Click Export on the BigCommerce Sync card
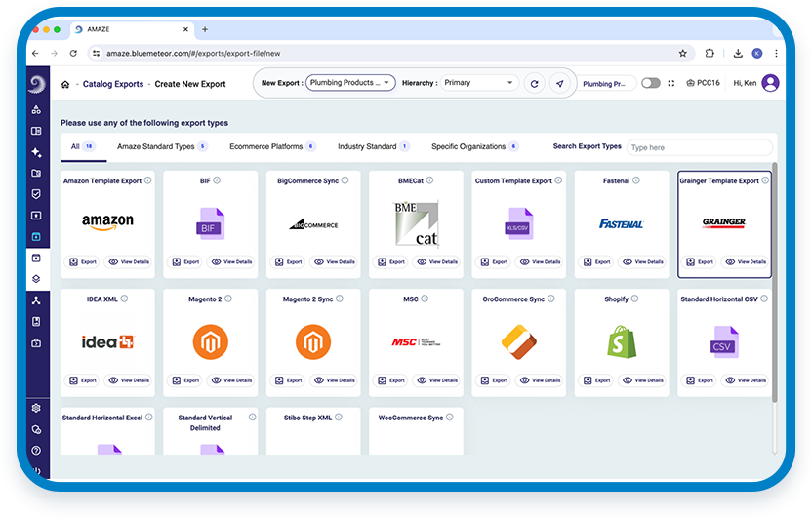The image size is (812, 518). [x=289, y=261]
